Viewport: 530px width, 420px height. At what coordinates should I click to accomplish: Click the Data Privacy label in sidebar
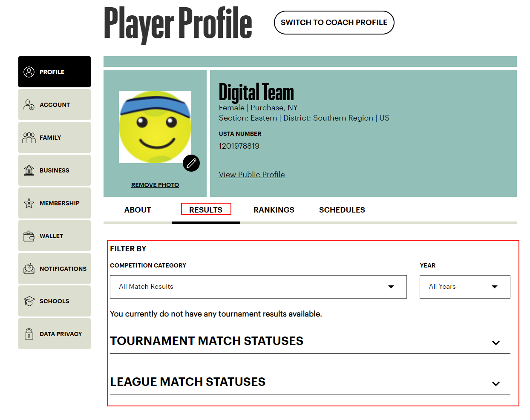click(61, 334)
